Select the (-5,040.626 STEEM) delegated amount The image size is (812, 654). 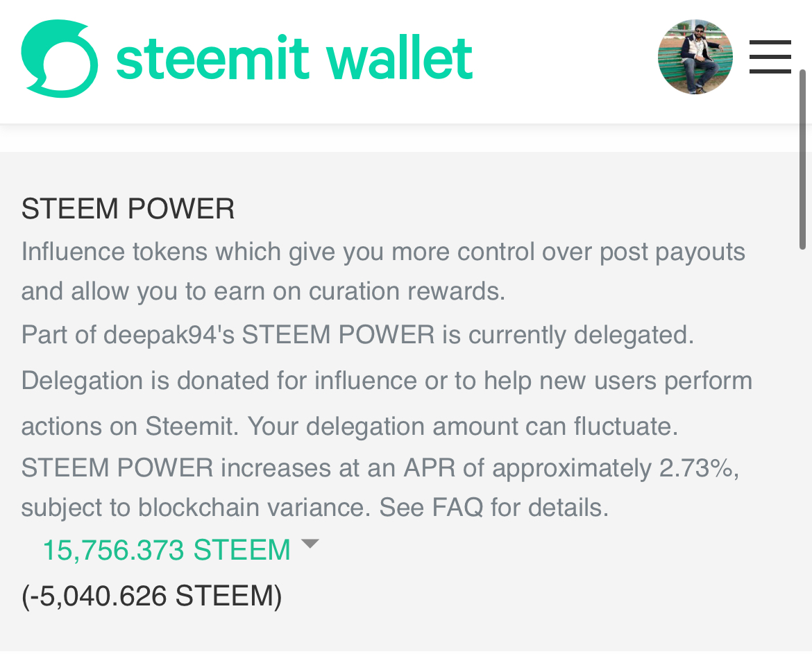point(151,596)
